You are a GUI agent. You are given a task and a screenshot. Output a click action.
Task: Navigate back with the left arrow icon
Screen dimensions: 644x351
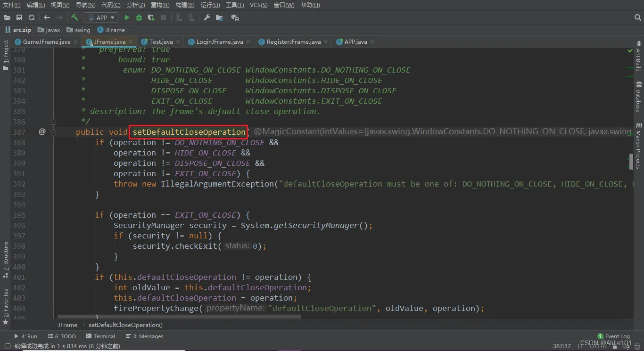click(47, 17)
